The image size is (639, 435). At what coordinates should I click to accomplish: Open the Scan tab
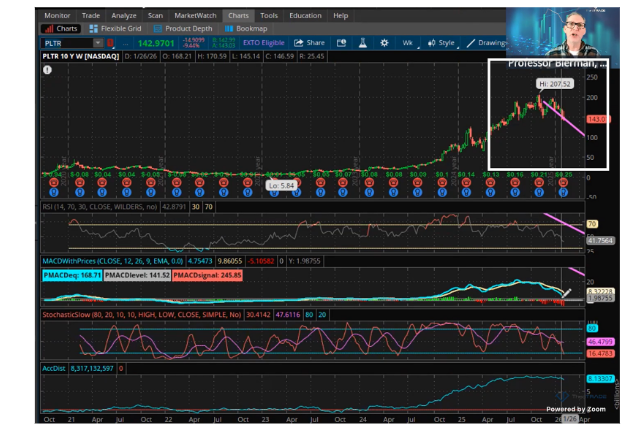click(x=155, y=15)
